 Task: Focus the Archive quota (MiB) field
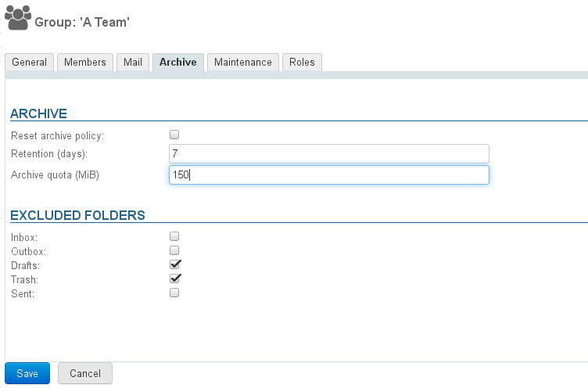click(329, 174)
